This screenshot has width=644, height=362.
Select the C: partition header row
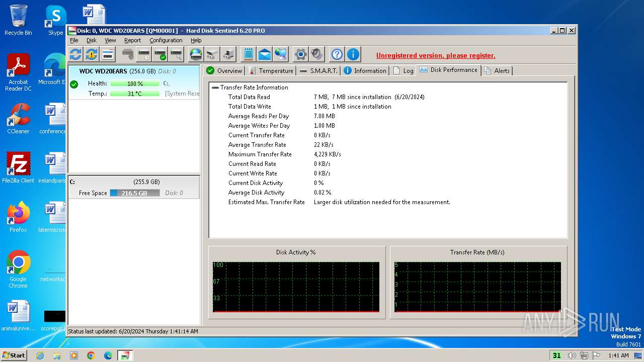134,182
